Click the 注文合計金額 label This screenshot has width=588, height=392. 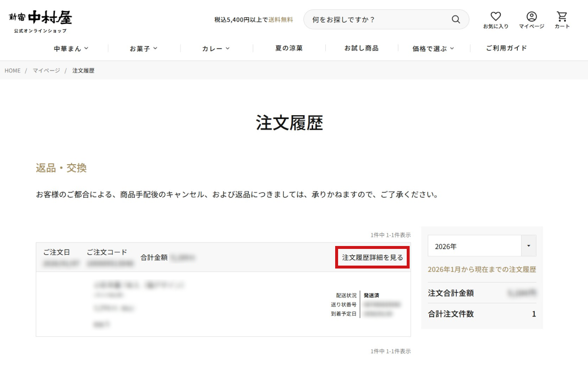coord(451,293)
